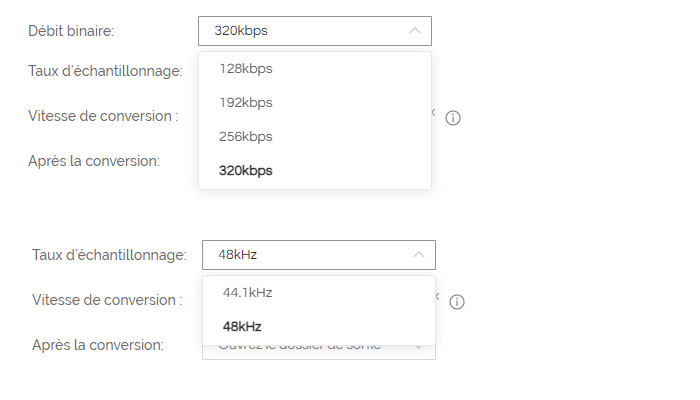Image resolution: width=700 pixels, height=400 pixels.
Task: Choose the 192kbps option
Action: coord(246,103)
